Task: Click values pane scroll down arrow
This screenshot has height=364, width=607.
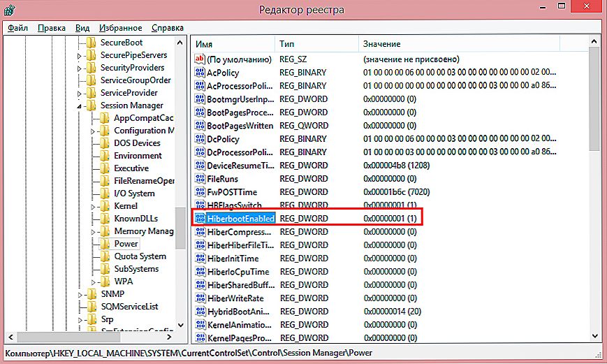Action: click(594, 336)
